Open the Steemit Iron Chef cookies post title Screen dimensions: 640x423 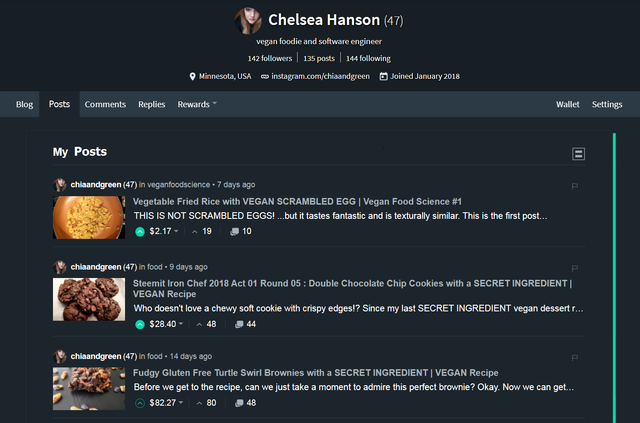352,289
